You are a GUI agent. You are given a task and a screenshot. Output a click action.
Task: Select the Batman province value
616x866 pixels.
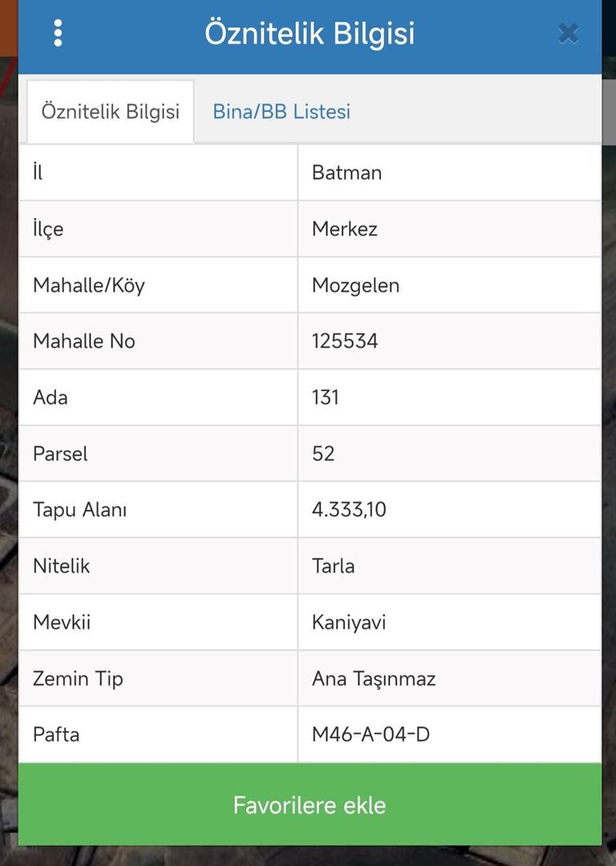point(347,173)
